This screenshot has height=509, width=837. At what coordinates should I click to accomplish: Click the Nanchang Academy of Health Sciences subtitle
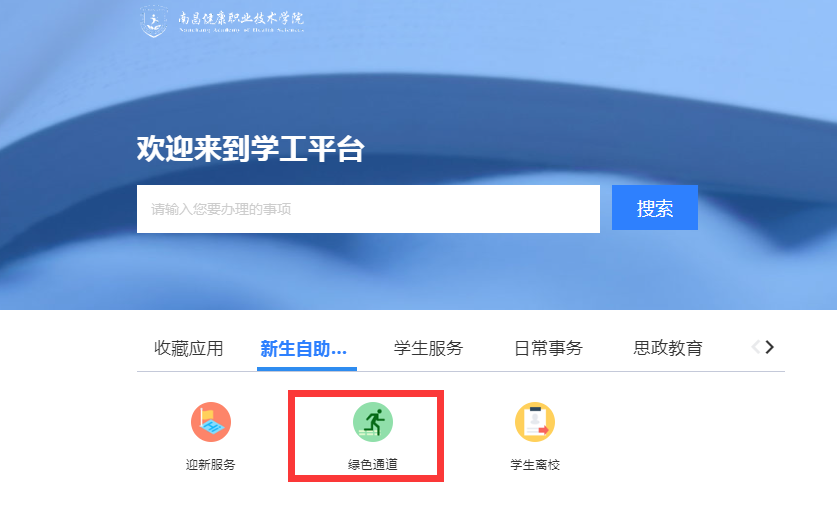pos(241,30)
